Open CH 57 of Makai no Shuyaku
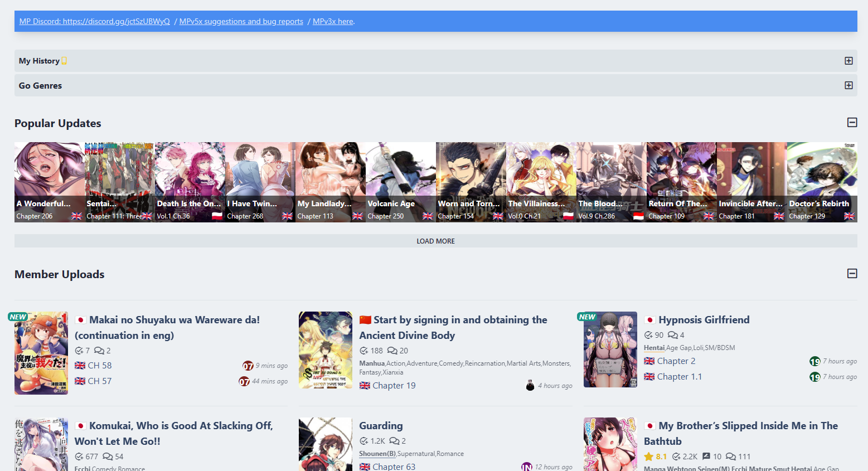 click(99, 381)
